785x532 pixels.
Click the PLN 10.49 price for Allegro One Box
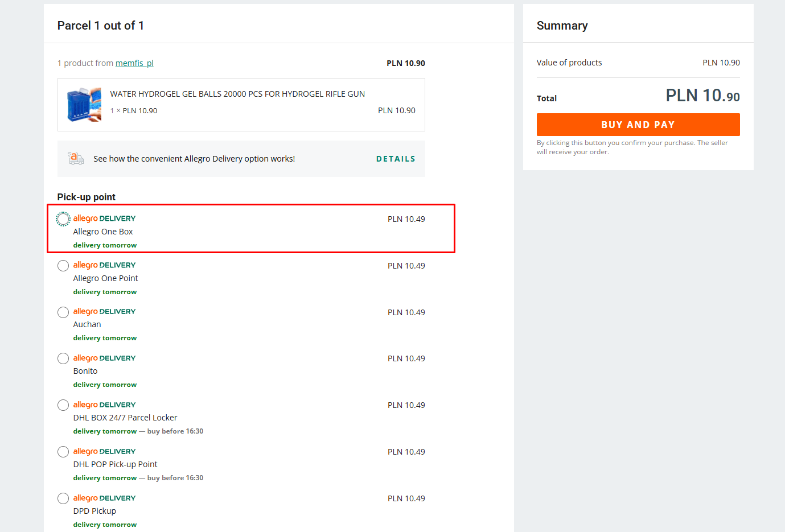(x=406, y=219)
